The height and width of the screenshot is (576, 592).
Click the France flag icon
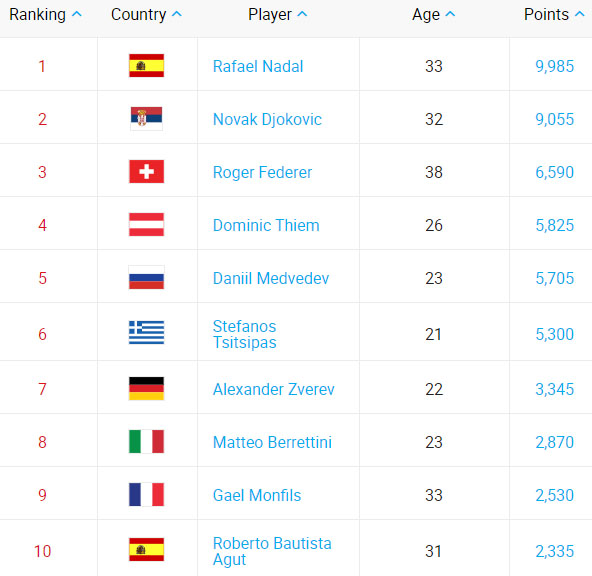tap(146, 494)
